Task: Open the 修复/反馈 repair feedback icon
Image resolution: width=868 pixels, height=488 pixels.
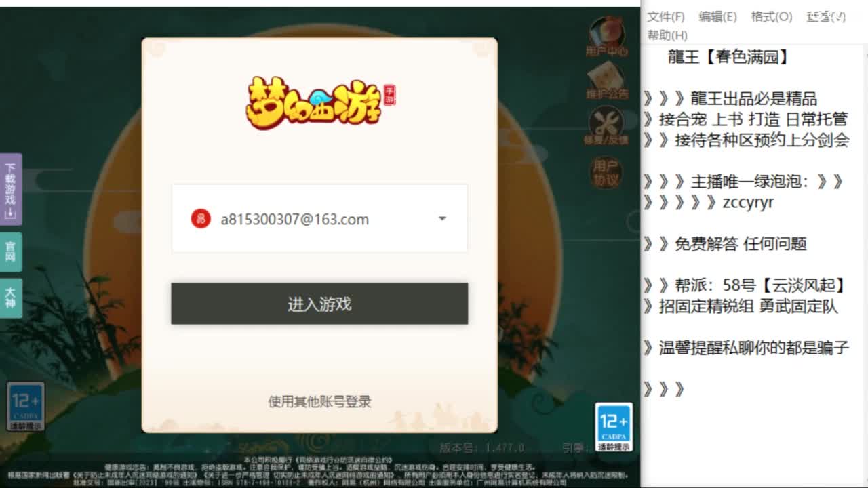Action: (606, 127)
